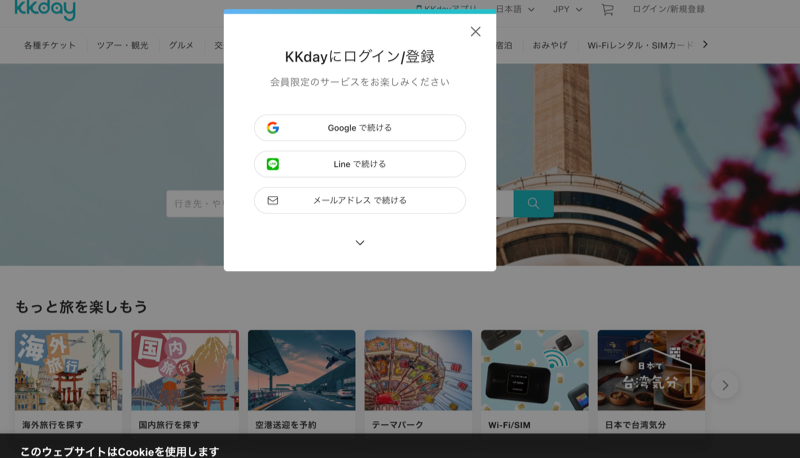The width and height of the screenshot is (800, 458).
Task: Select Wi-Fiレンタル・SIMカード category tab
Action: [640, 45]
